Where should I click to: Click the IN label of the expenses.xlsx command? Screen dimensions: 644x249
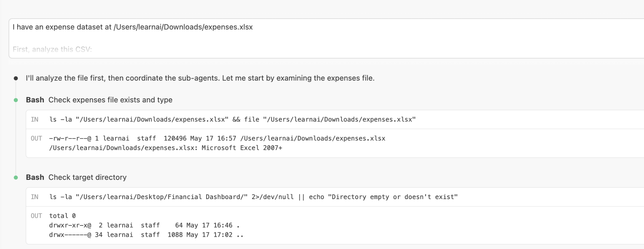35,119
